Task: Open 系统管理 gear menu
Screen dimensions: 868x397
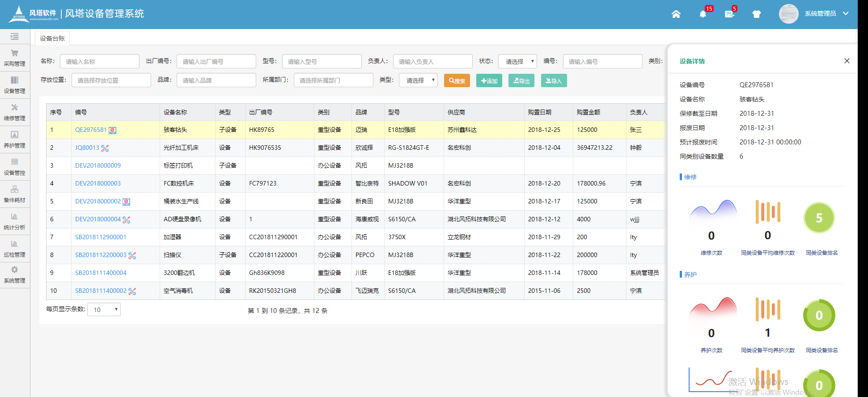Action: pyautogui.click(x=15, y=274)
